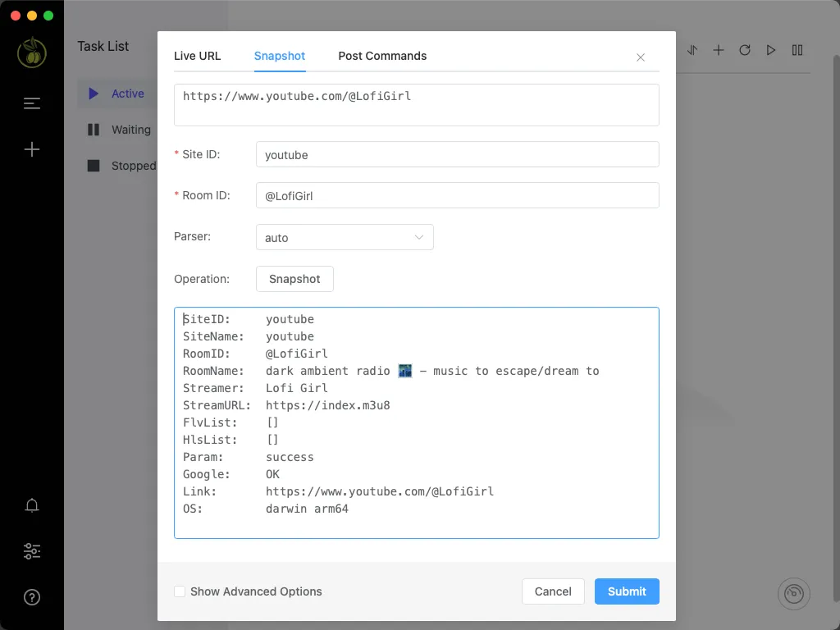Click the Param value success

pos(290,458)
